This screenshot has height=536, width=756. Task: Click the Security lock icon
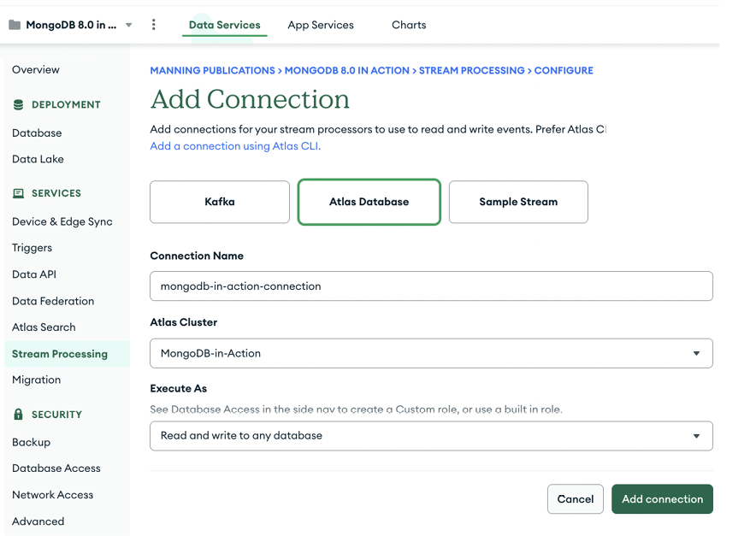point(18,414)
